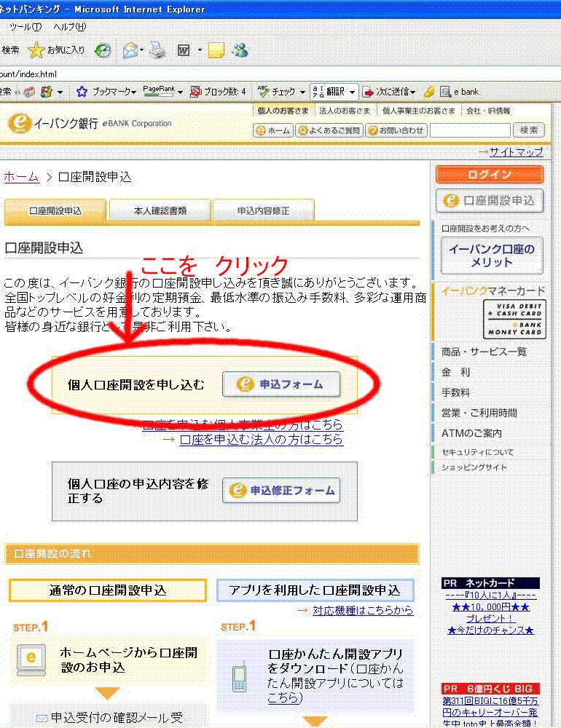
Task: Expand the チェック dropdown arrow
Action: (x=302, y=92)
